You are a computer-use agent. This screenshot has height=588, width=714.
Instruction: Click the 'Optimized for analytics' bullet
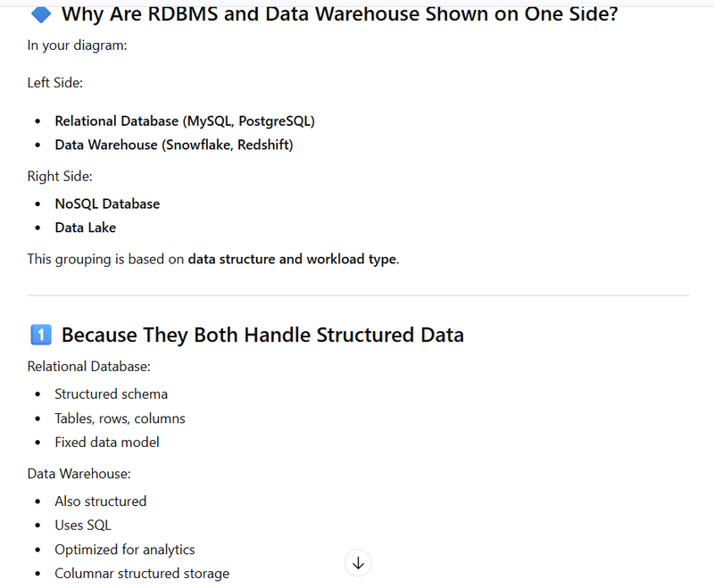coord(124,550)
